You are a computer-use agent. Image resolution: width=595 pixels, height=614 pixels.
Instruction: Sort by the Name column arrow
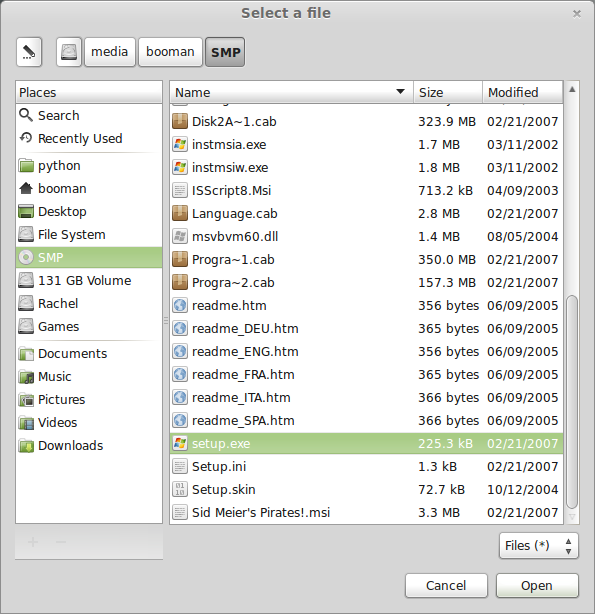[x=400, y=92]
